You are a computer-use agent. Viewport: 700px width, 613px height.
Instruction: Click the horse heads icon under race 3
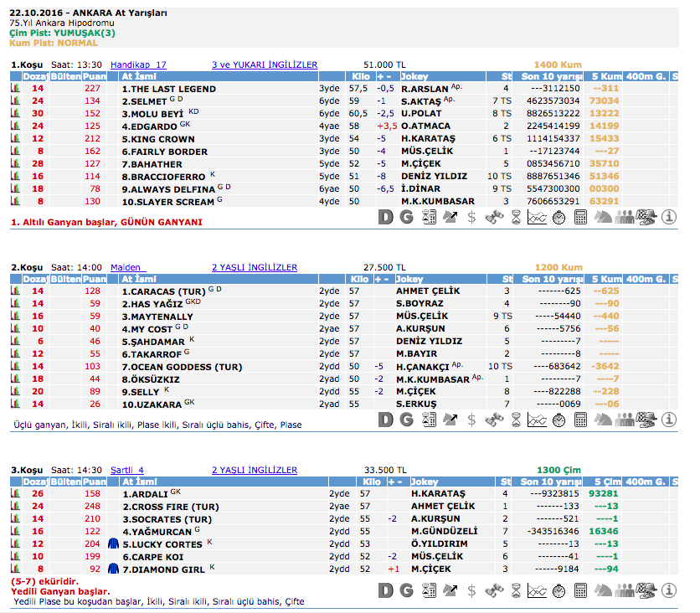pyautogui.click(x=603, y=590)
